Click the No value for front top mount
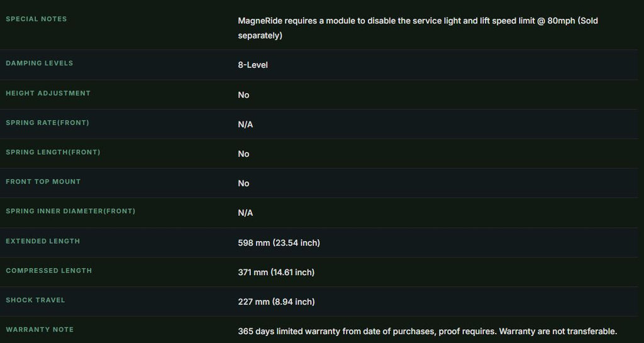644x343 pixels. (243, 183)
